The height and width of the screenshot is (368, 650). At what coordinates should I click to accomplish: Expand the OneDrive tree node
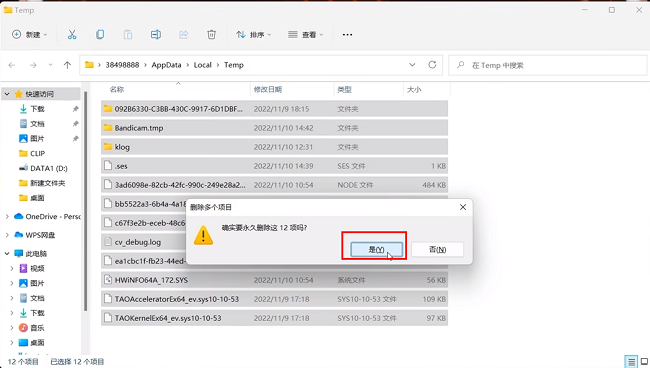pos(7,216)
